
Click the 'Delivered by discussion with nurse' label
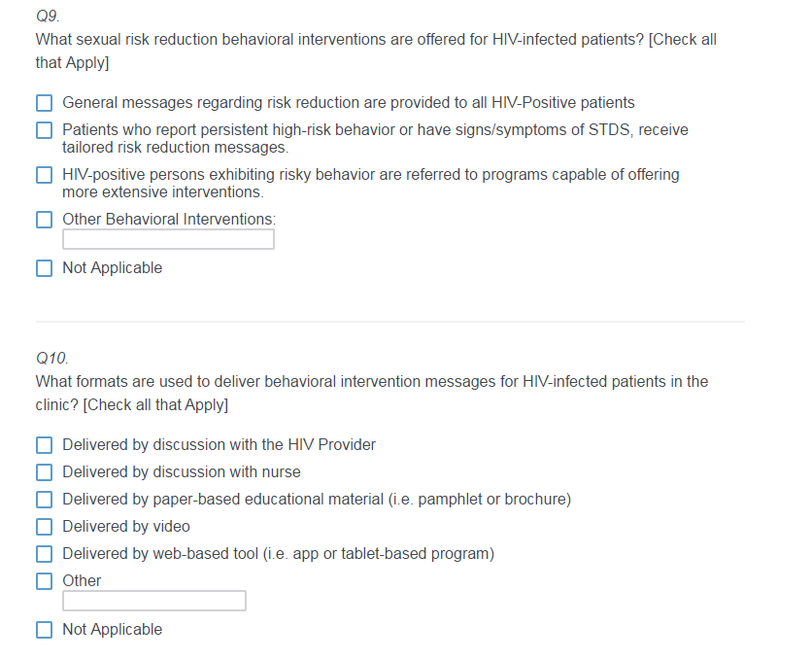[x=182, y=472]
